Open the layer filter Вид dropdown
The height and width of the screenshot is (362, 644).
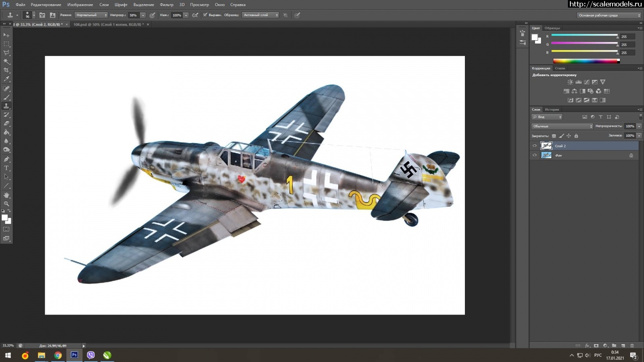coord(547,117)
